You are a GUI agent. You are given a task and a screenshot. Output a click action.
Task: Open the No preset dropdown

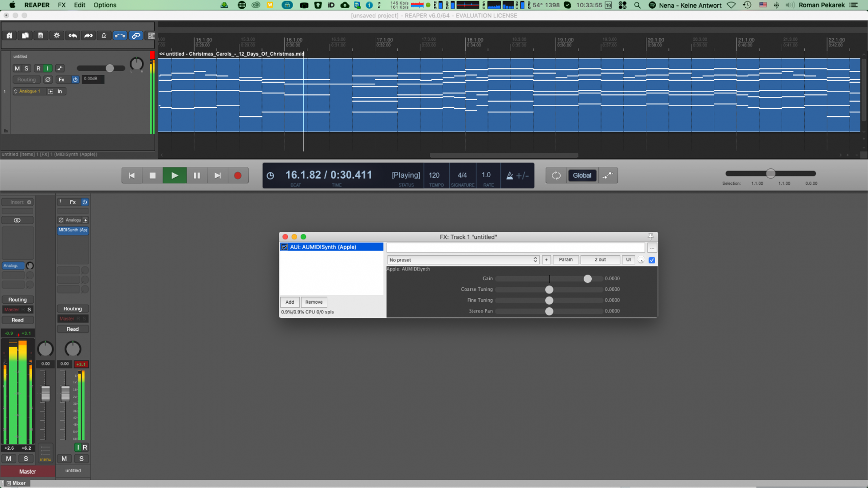pos(463,260)
